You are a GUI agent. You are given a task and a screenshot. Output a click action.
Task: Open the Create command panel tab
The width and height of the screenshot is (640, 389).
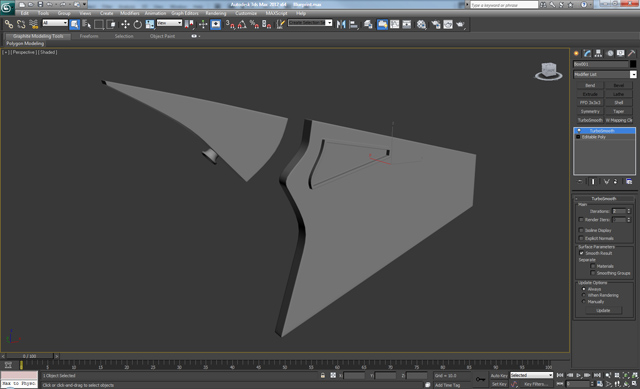coord(576,53)
